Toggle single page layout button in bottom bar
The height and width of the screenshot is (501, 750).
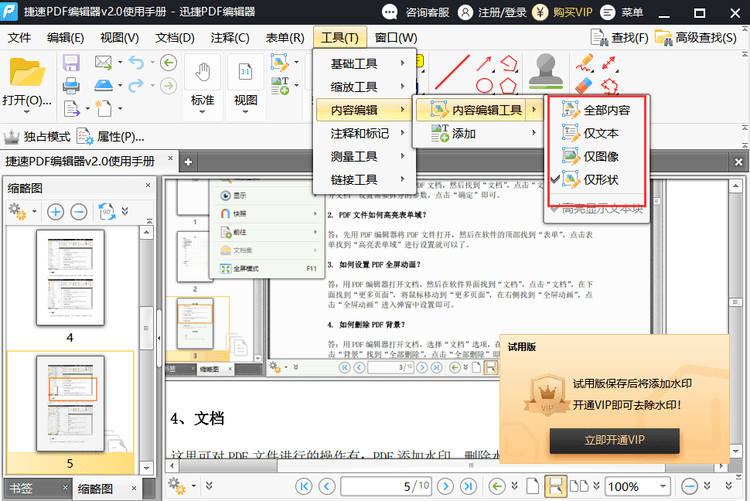click(532, 487)
